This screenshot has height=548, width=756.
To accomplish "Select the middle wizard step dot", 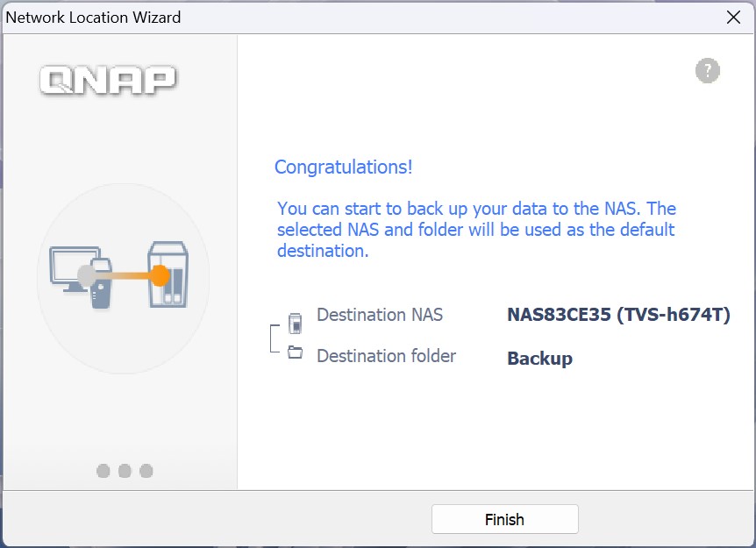I will click(x=125, y=471).
